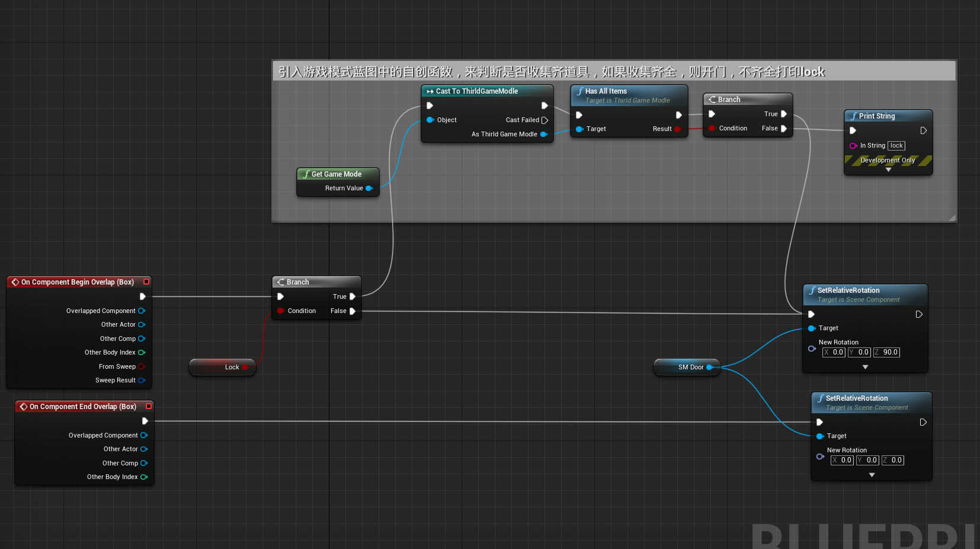Click the Other Comp pin on End Overlap

point(144,463)
